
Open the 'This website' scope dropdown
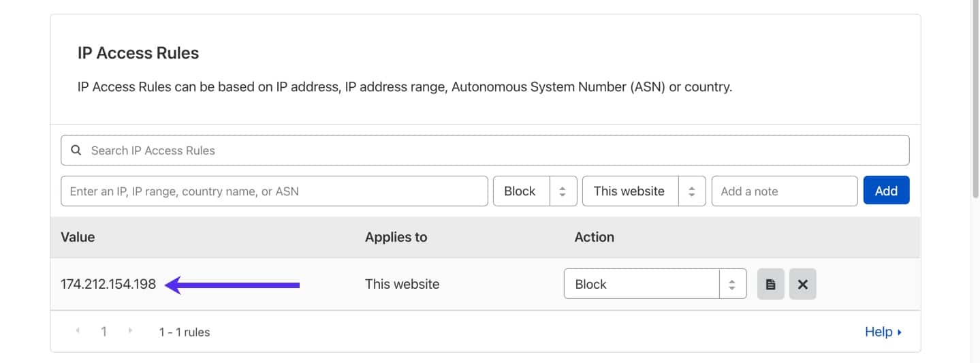(643, 191)
